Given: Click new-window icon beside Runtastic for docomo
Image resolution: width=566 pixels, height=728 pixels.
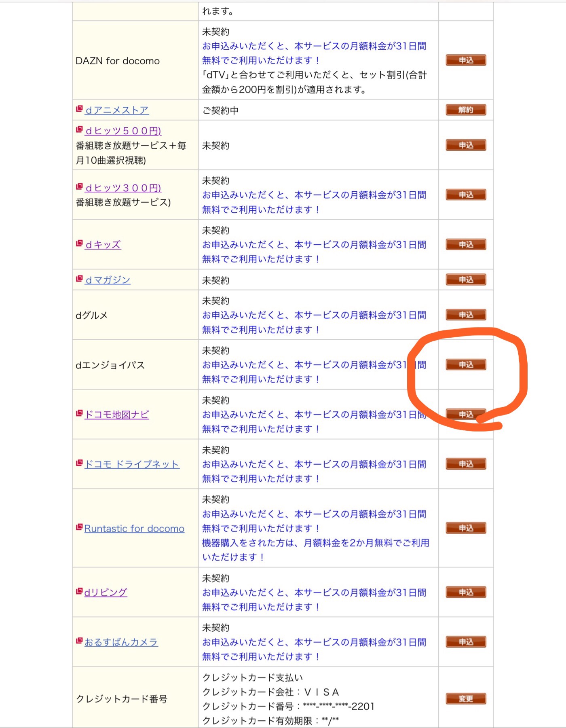Looking at the screenshot, I should [x=80, y=528].
